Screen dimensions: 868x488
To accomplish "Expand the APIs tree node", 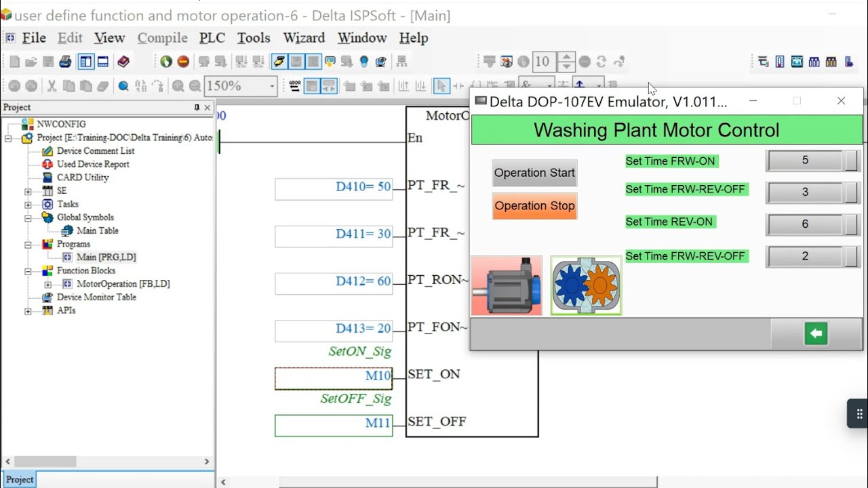I will [x=28, y=310].
